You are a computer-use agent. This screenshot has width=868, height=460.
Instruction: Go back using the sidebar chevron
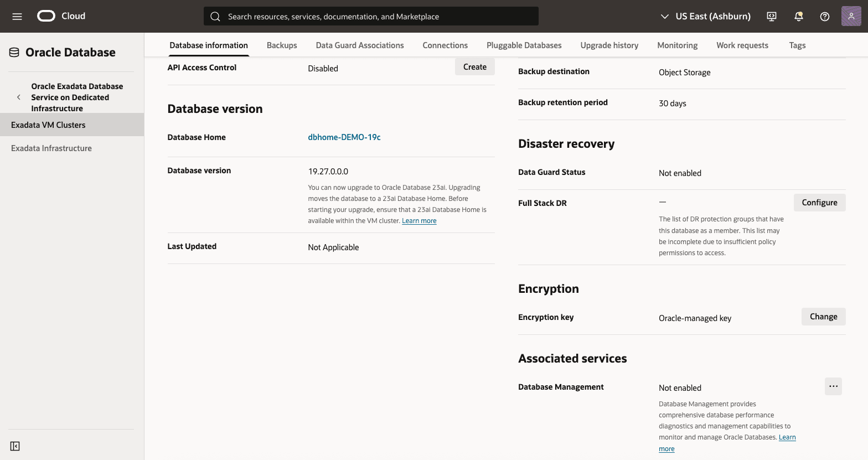19,97
